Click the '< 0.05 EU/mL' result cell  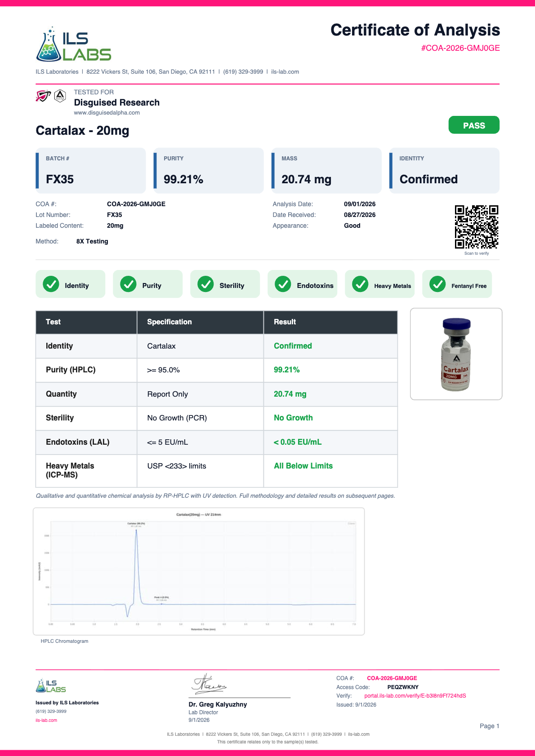coord(330,442)
